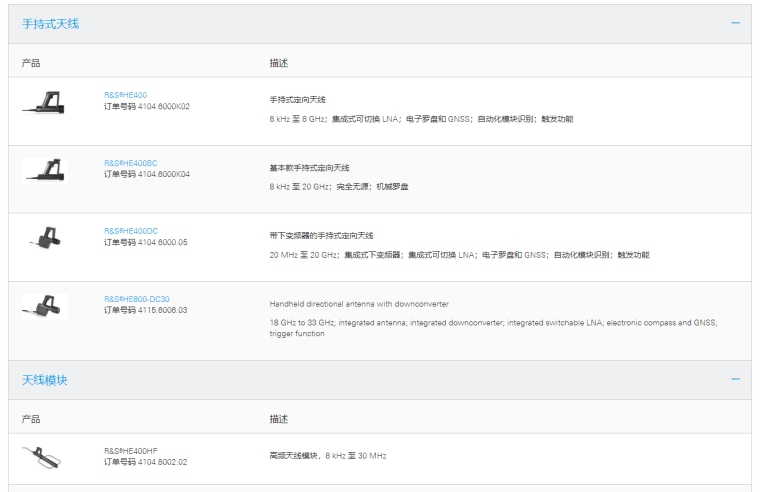Collapse the 手持式天线 section using minus icon

[736, 24]
